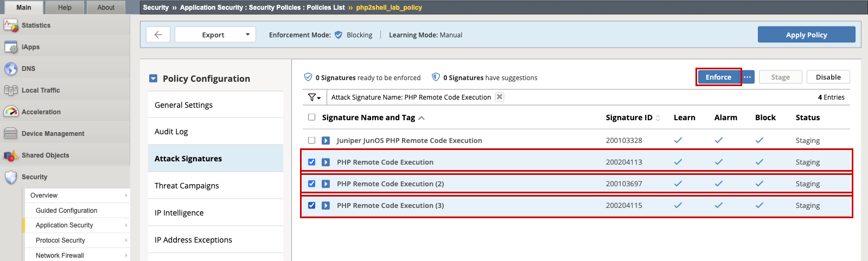Open the php2shell_lab_policy breadcrumb link
Screen dimensions: 868x261
389,8
